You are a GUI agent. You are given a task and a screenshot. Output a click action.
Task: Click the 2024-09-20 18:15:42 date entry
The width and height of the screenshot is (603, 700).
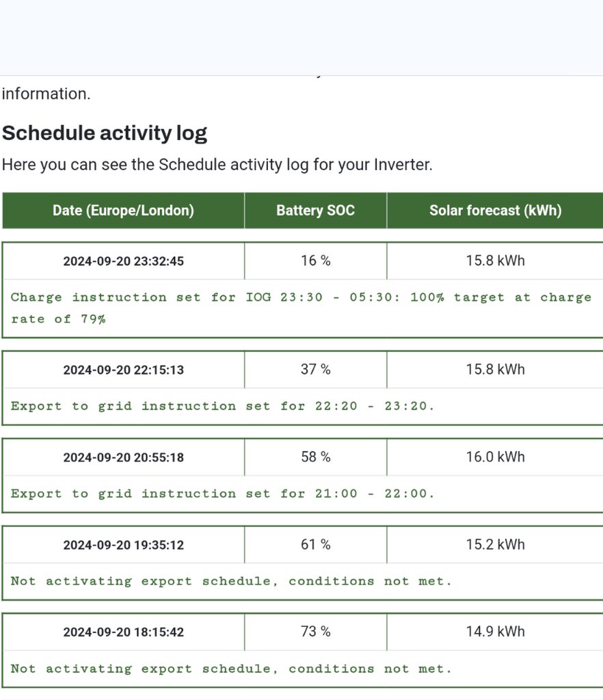pos(123,632)
